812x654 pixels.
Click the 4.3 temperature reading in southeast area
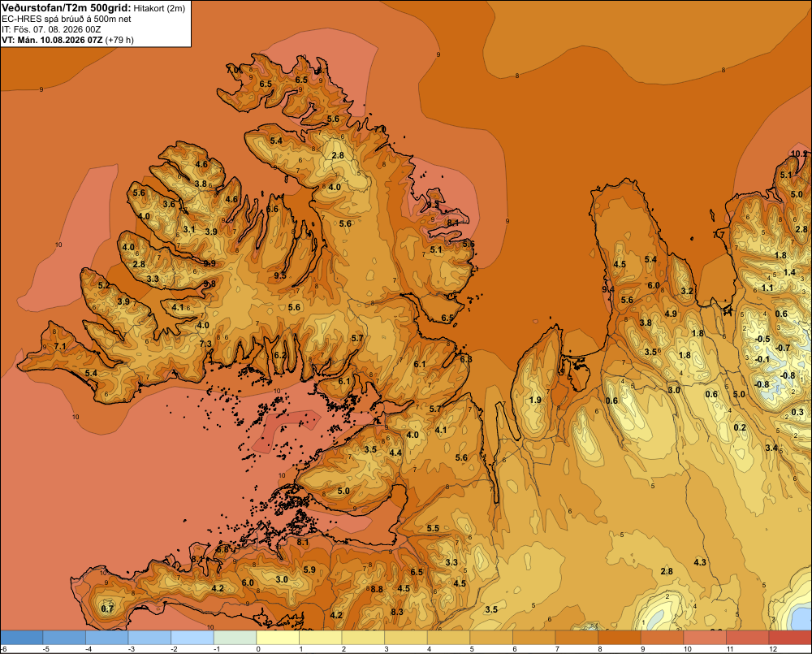point(700,562)
